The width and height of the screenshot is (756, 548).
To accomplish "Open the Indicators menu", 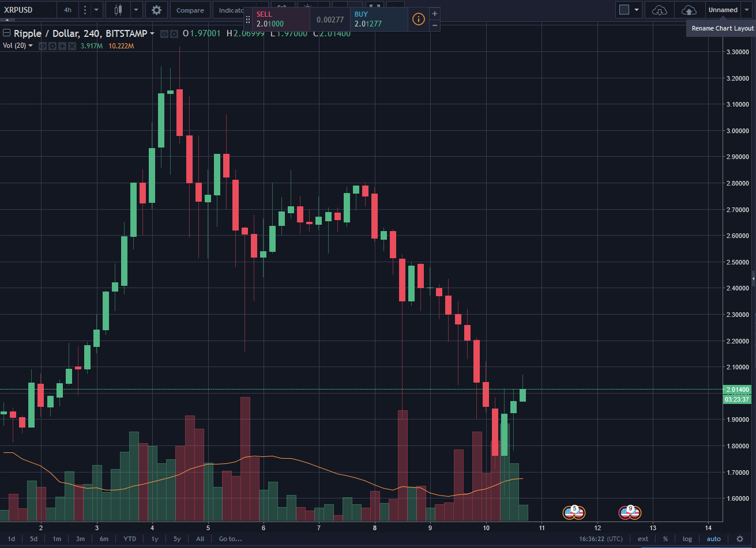I will (x=228, y=10).
